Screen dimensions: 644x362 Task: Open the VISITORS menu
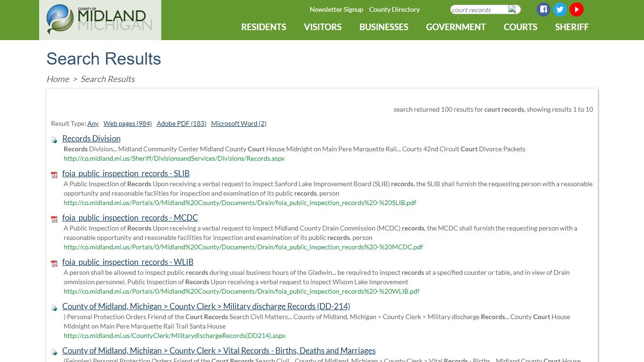[x=322, y=27]
